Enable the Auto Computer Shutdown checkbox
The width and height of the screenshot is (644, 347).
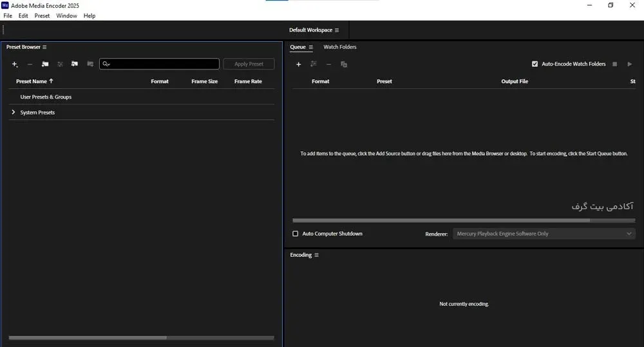coord(296,234)
